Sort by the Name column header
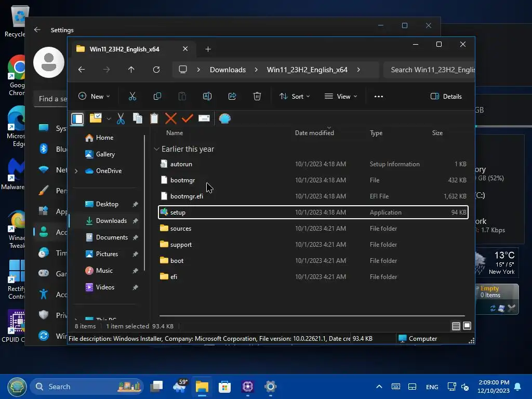Viewport: 532px width, 399px height. click(175, 133)
